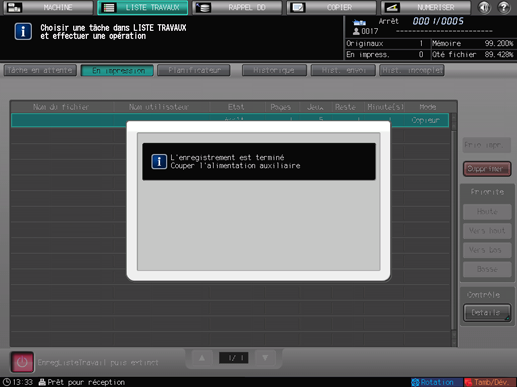Click the speaker volume icon
Viewport: 517px width, 387px height.
click(484, 7)
